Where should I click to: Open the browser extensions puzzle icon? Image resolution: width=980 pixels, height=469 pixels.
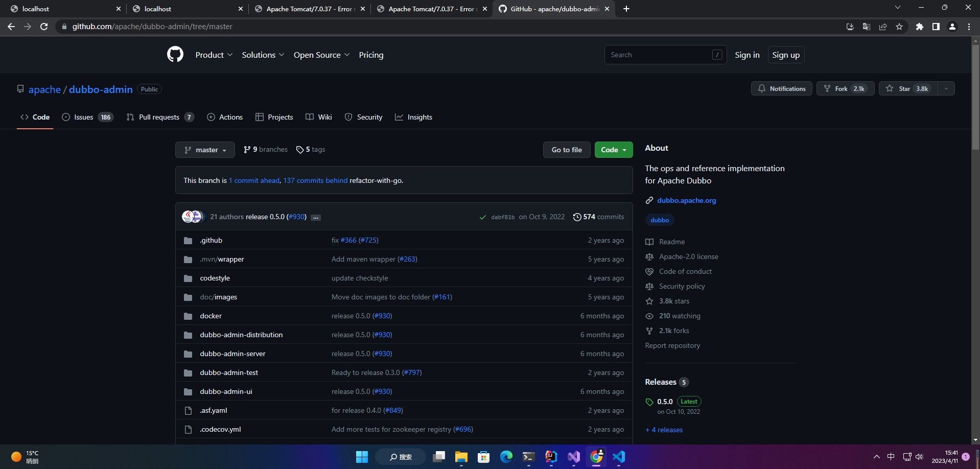(x=920, y=27)
